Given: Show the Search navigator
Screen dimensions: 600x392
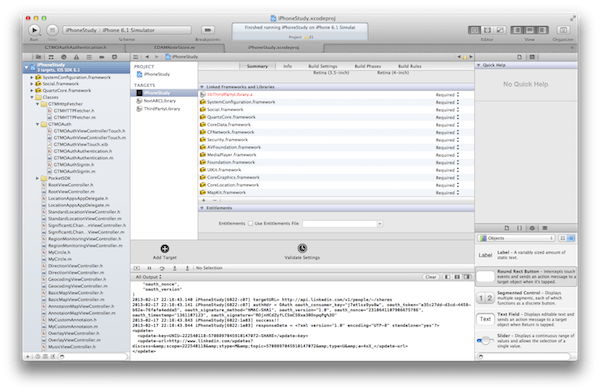Looking at the screenshot, I should [x=64, y=57].
